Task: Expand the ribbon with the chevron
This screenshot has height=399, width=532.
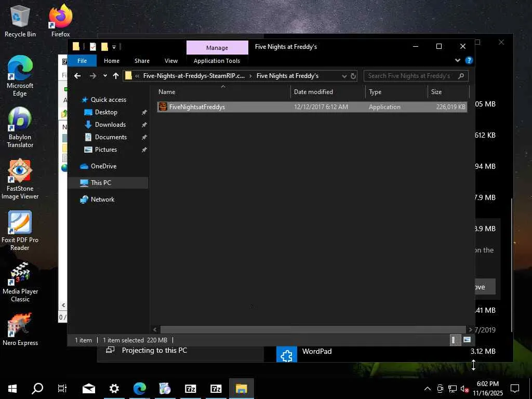Action: pyautogui.click(x=458, y=60)
